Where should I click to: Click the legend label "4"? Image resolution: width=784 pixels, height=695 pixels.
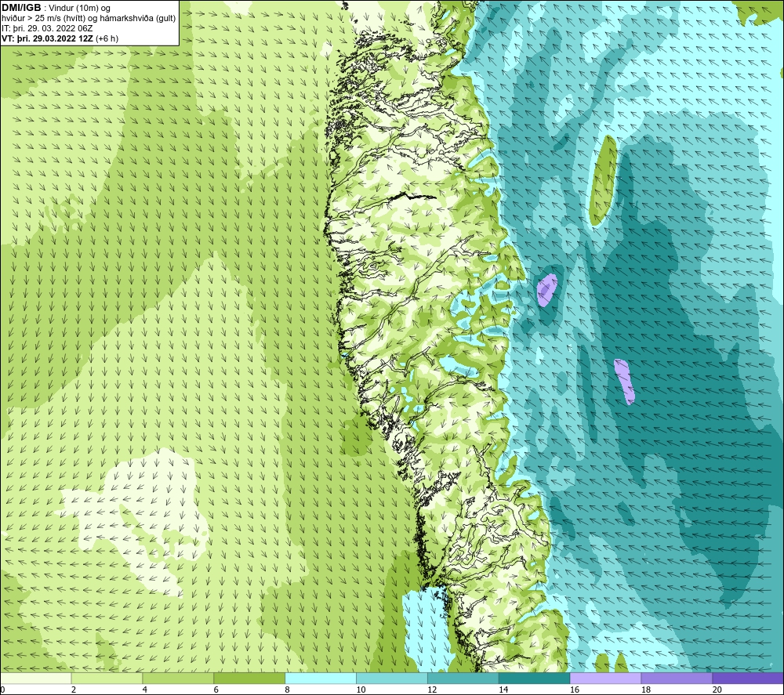point(144,690)
